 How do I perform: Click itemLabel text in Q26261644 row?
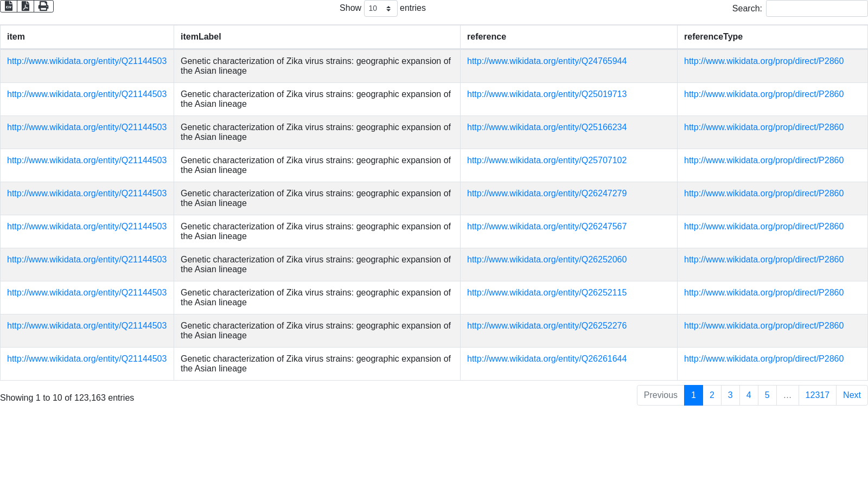pyautogui.click(x=316, y=364)
